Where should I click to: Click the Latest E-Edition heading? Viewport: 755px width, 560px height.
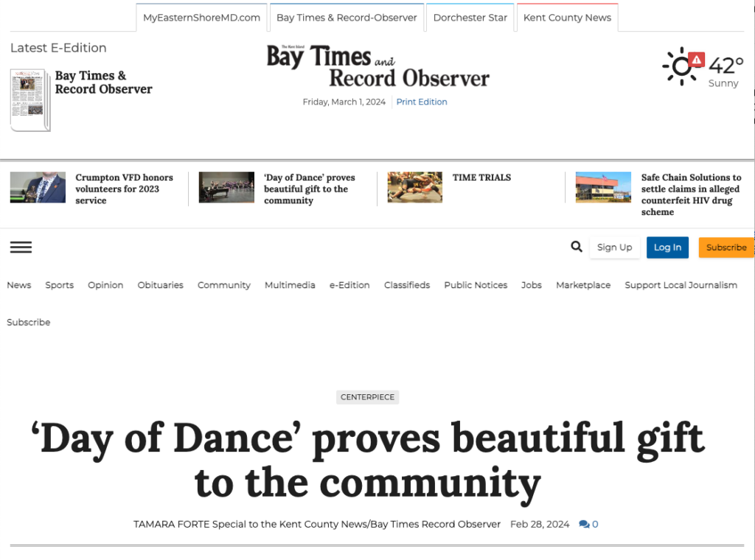58,48
